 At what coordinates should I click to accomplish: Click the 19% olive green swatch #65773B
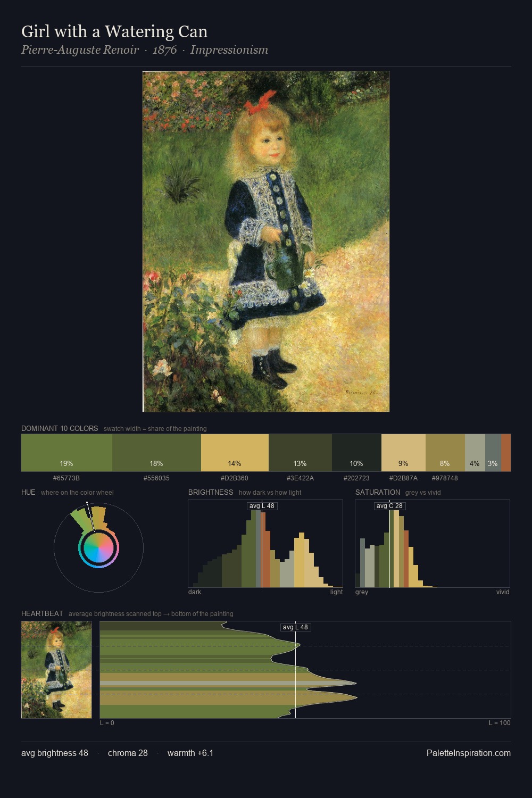(x=66, y=453)
